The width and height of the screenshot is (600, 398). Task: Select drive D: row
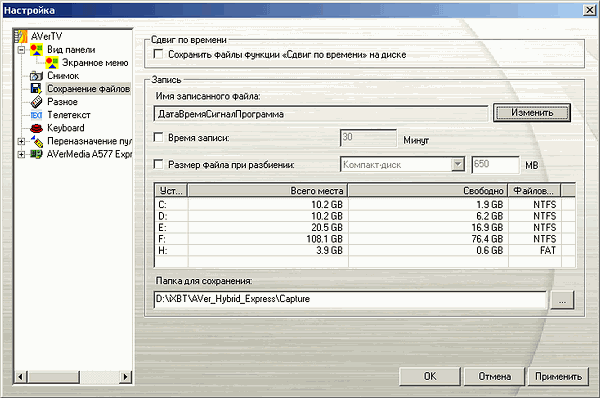[x=365, y=216]
